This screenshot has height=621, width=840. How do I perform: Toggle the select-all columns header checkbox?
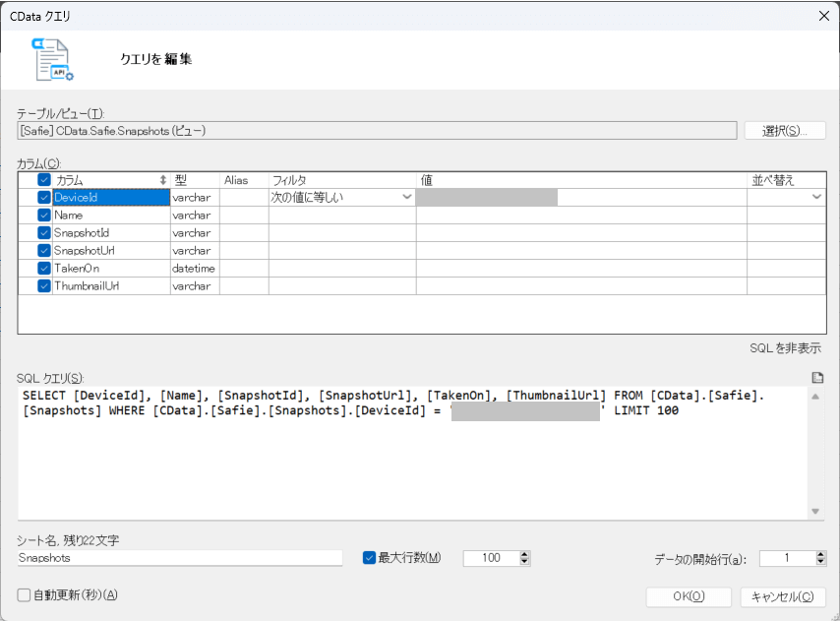click(44, 180)
